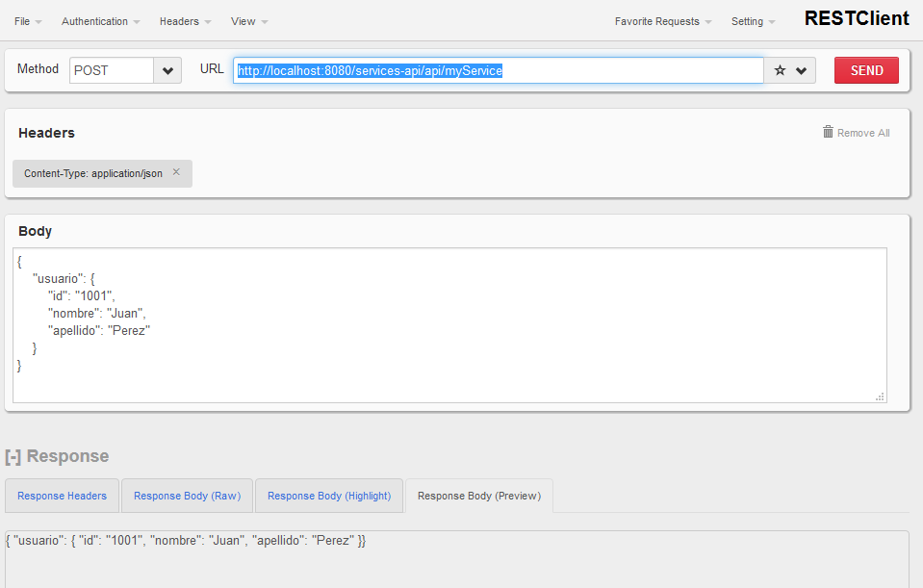923x588 pixels.
Task: Switch to the Response Headers tab
Action: click(x=62, y=496)
